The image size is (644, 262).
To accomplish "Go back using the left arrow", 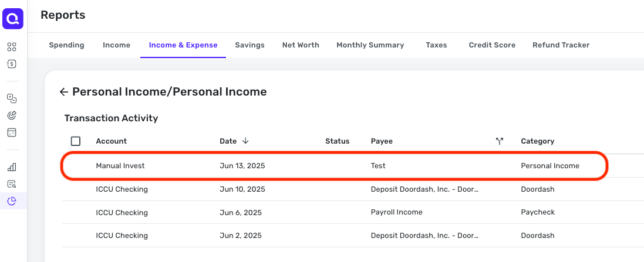I will [63, 92].
